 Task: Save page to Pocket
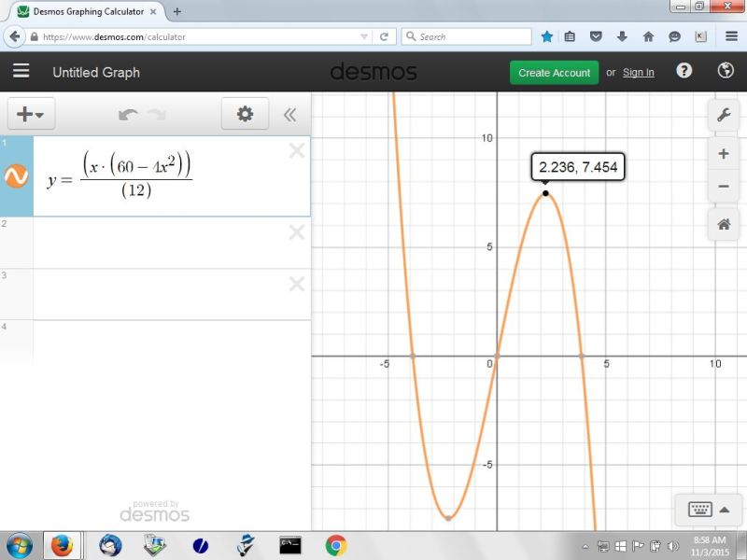pos(596,36)
